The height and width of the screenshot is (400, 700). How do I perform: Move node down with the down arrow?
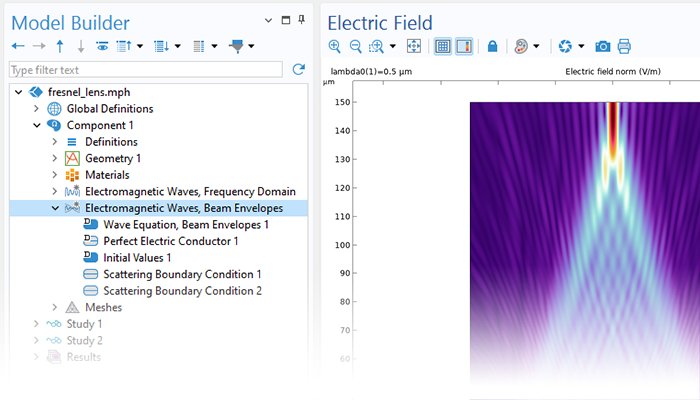(x=81, y=46)
